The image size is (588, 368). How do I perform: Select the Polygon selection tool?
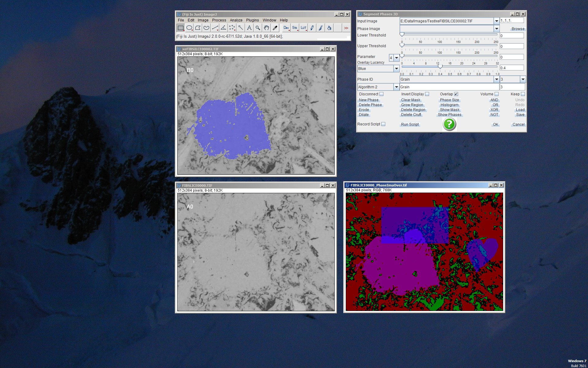(x=198, y=28)
